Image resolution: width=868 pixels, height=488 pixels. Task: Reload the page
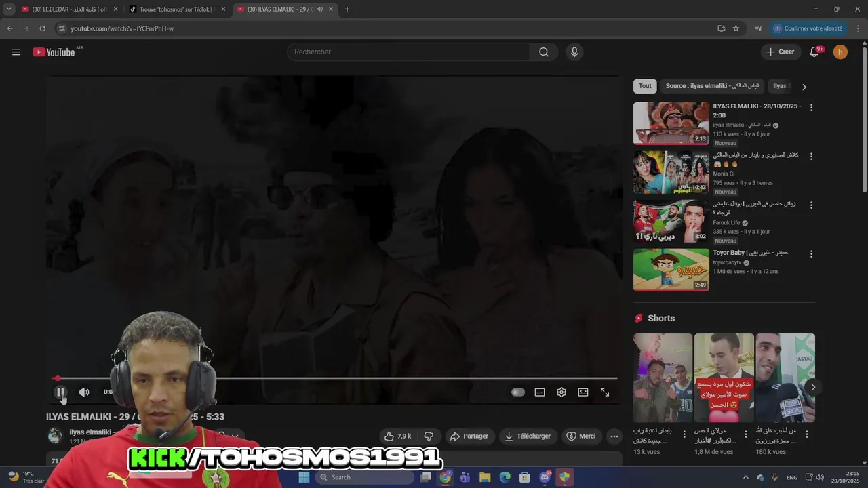pyautogui.click(x=42, y=28)
